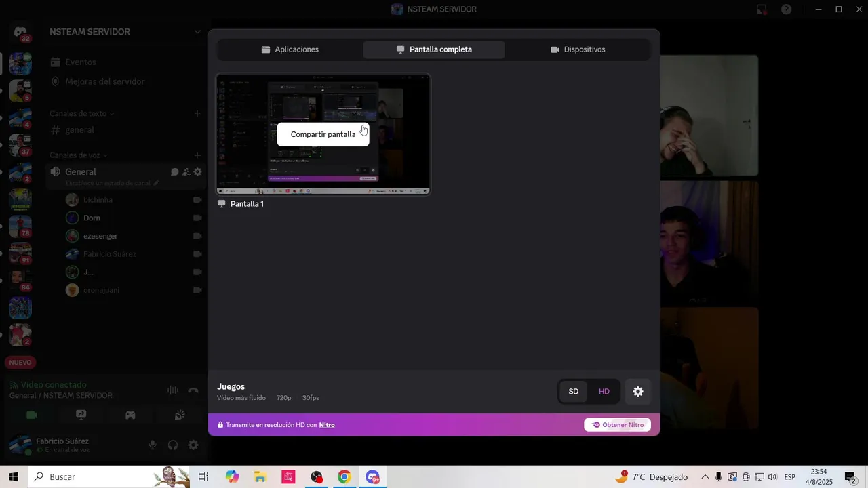This screenshot has height=488, width=868.
Task: Click the Compartir pantalla button
Action: click(323, 134)
